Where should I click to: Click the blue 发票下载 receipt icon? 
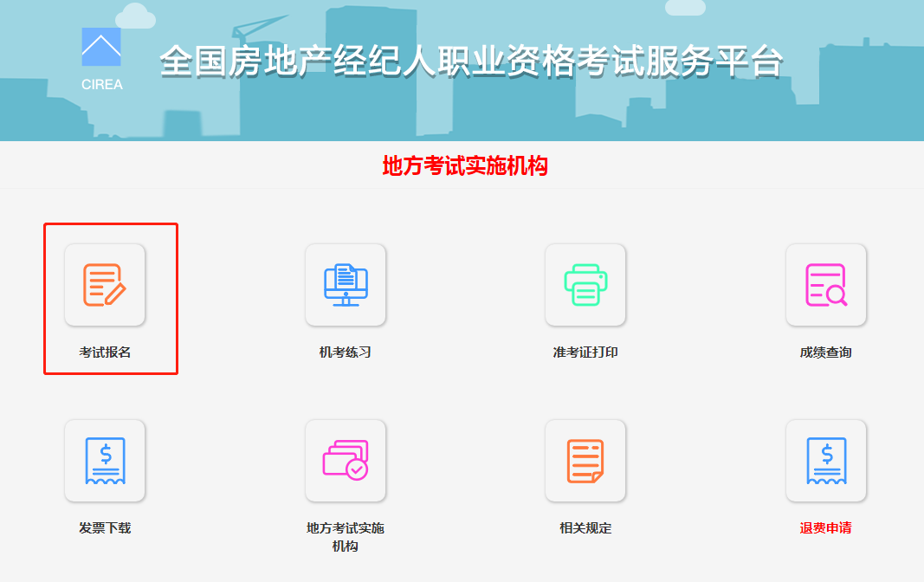click(x=105, y=461)
